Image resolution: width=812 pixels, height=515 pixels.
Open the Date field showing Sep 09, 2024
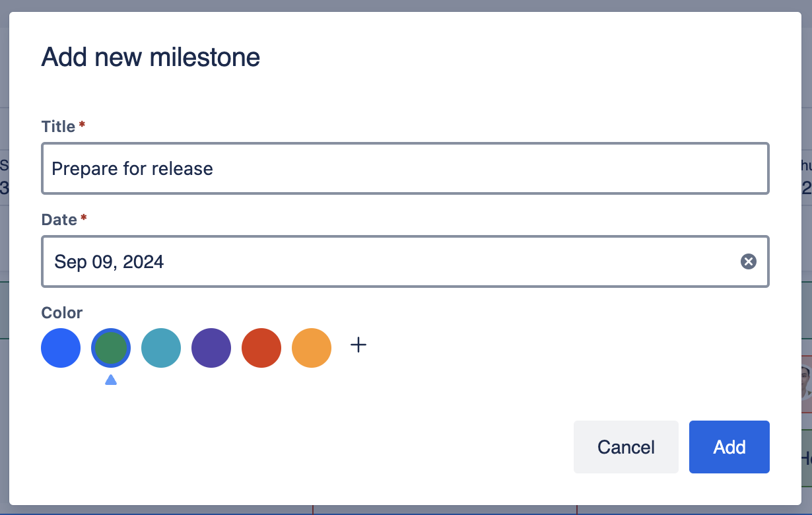tap(389, 262)
